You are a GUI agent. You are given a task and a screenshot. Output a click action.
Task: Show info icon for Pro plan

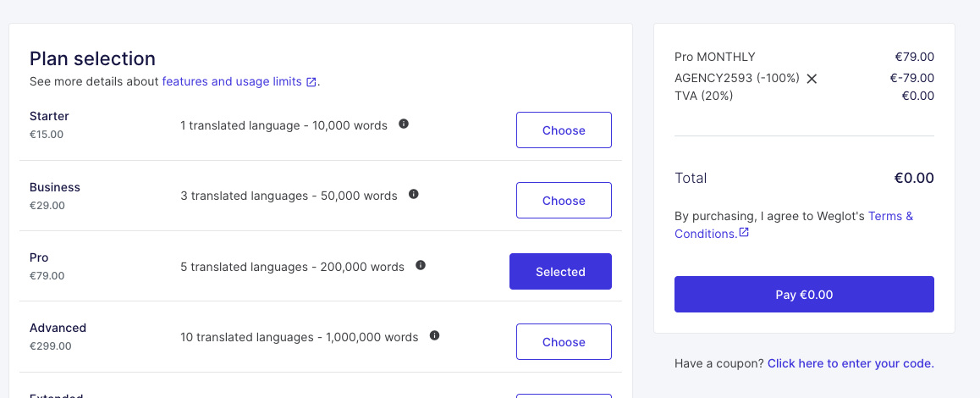click(x=421, y=265)
